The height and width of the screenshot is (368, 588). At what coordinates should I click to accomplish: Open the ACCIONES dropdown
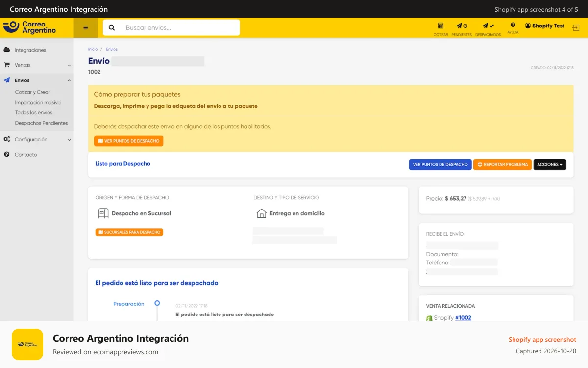coord(550,164)
